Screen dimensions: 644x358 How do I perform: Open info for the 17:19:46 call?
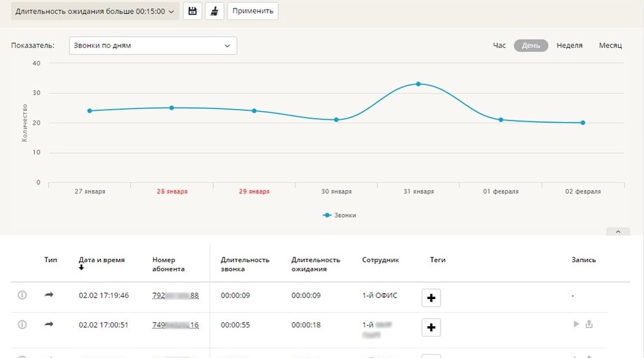[22, 295]
